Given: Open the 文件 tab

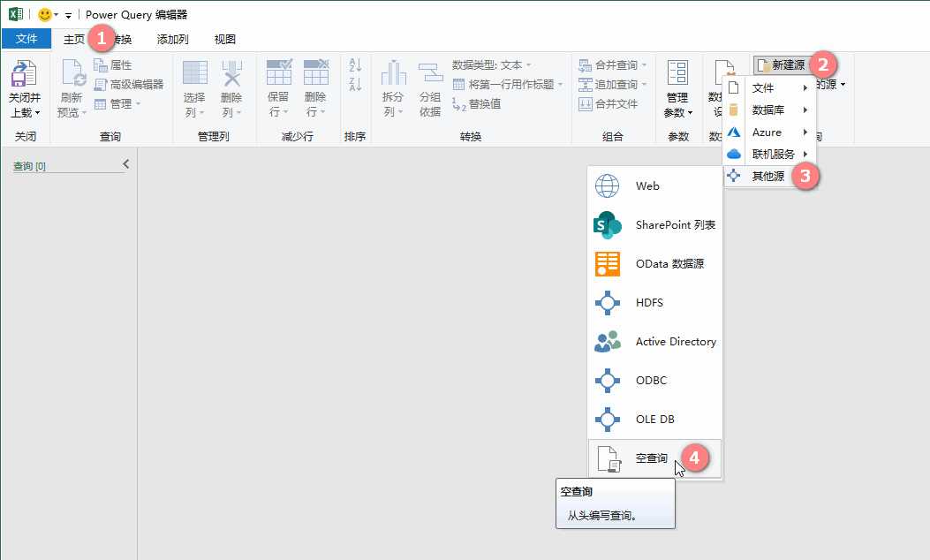Looking at the screenshot, I should pos(26,39).
